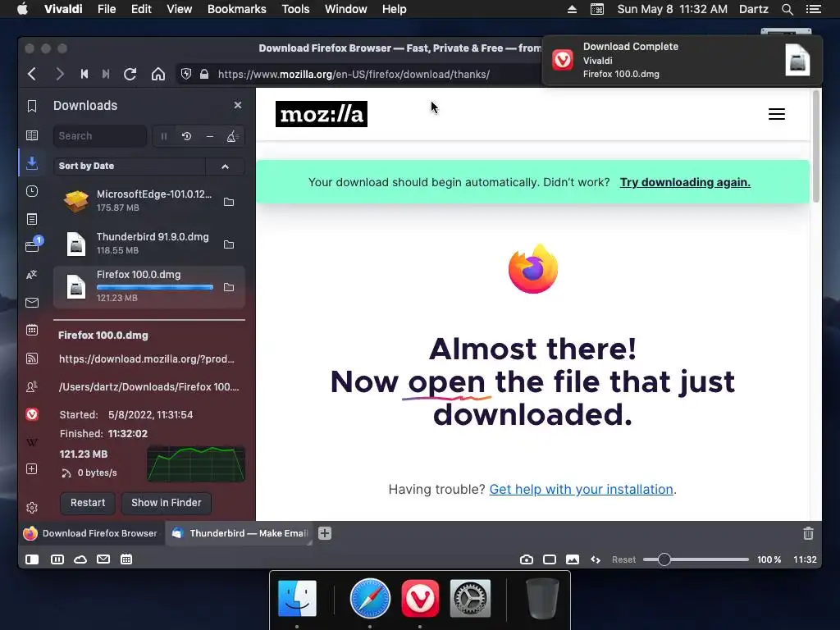Open the Bookmarks panel
The image size is (840, 630).
point(32,106)
